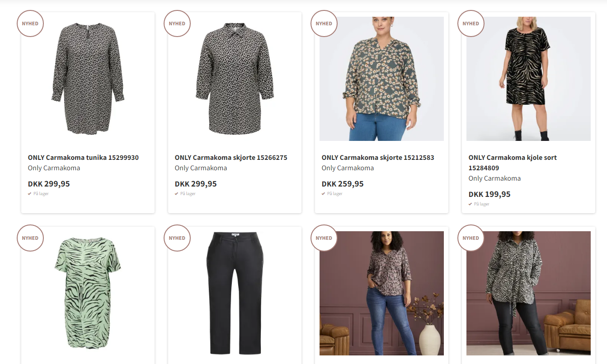This screenshot has height=364, width=607.
Task: Click NYHED badge on green zebra dress
Action: [x=30, y=238]
